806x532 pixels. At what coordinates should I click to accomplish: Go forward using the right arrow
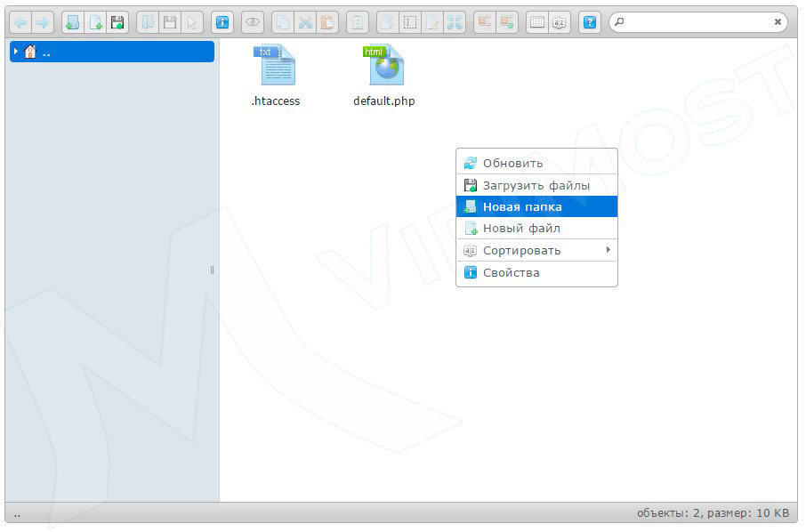[x=43, y=22]
